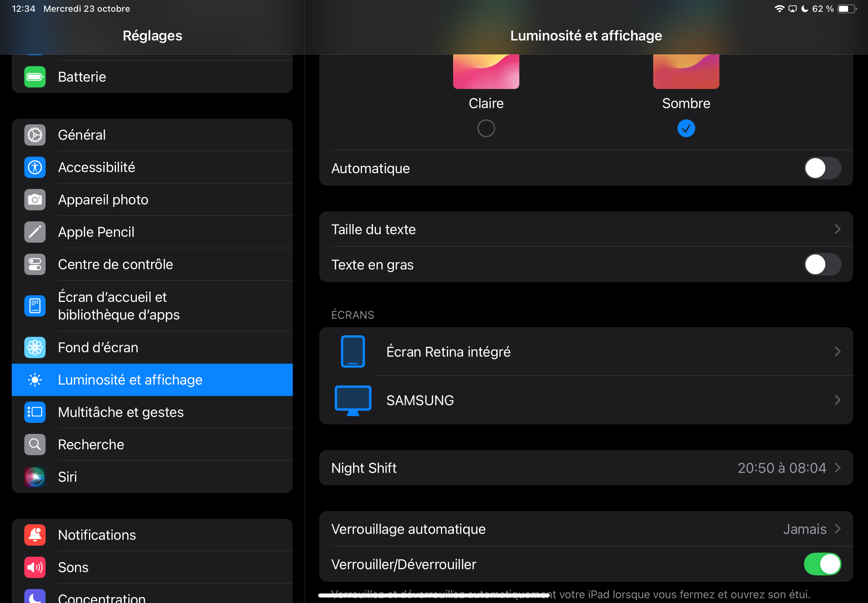Tap the Sombre appearance preview thumbnail
Viewport: 868px width, 603px height.
[686, 72]
